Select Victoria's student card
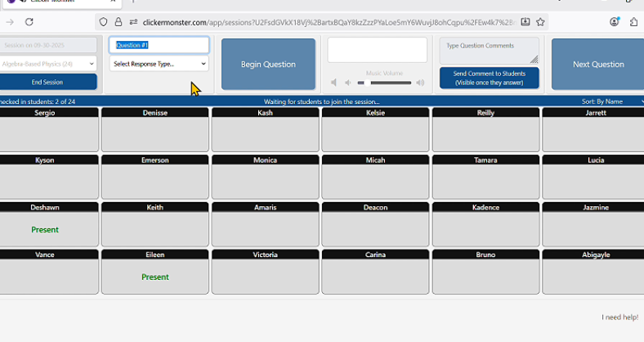644x342 pixels. tap(266, 272)
